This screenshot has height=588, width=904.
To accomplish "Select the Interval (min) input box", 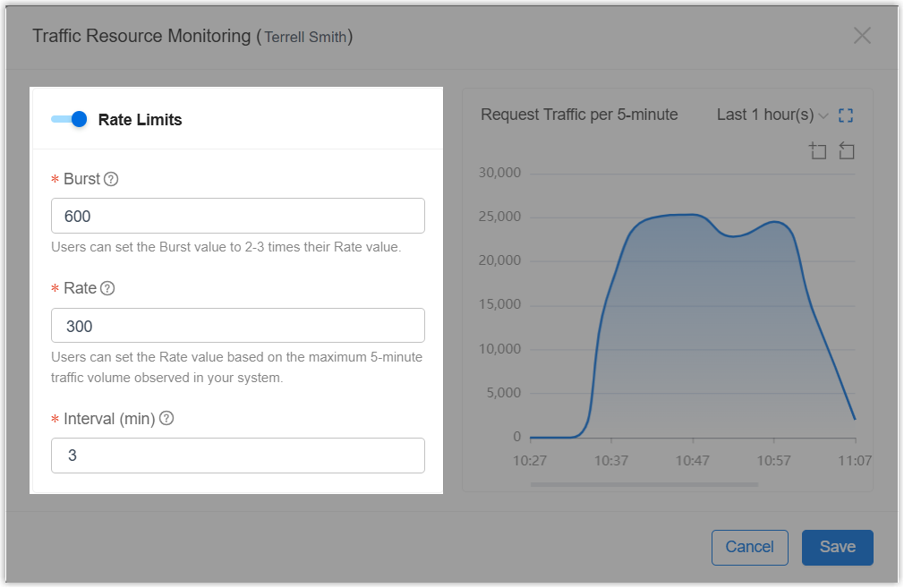I will (x=237, y=456).
